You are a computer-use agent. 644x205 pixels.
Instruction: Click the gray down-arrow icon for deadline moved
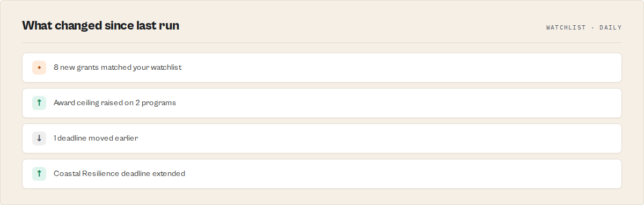[x=39, y=138]
